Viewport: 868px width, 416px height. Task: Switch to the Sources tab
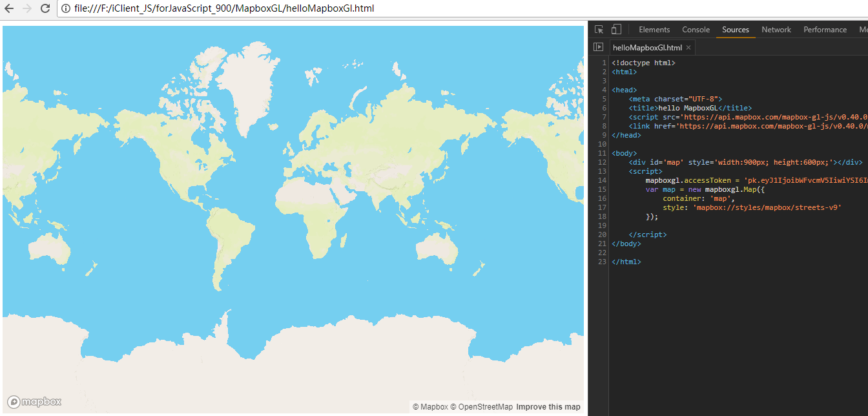[736, 30]
